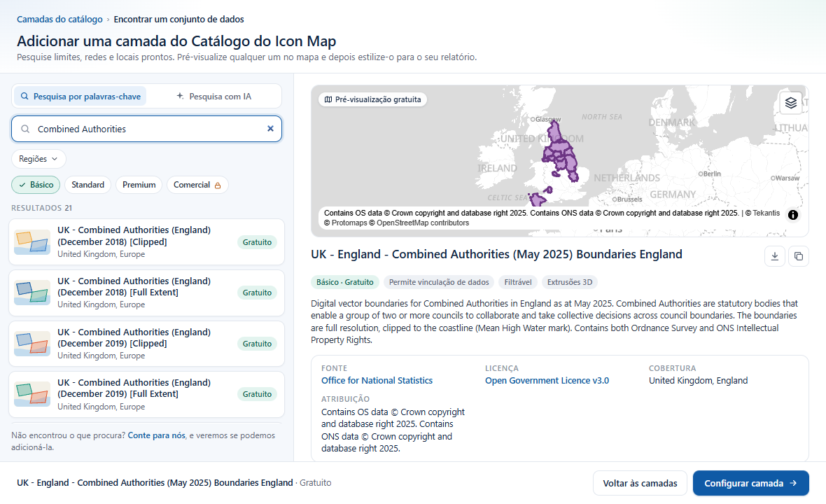Click the United Kingdom, England coverage value

[698, 381]
